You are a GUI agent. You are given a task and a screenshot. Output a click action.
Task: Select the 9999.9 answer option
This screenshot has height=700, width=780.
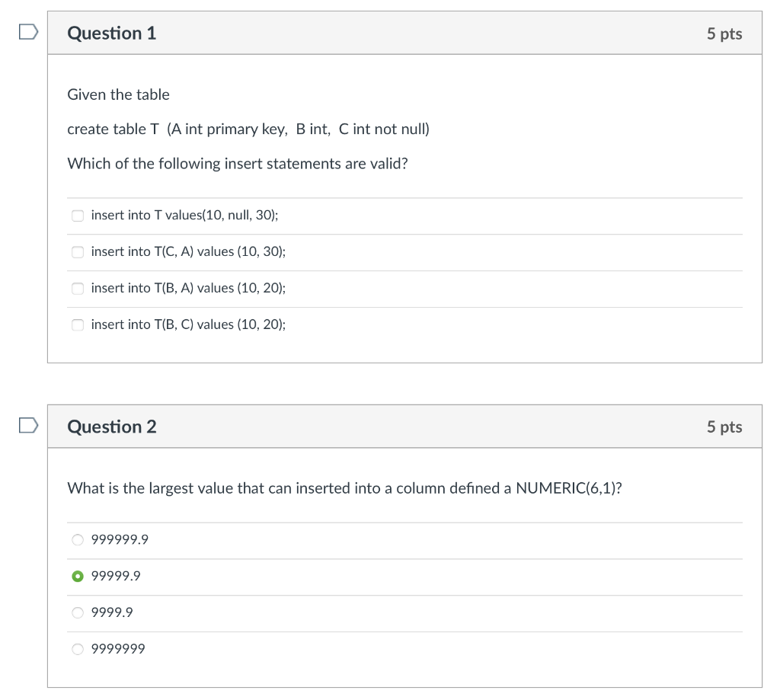(77, 612)
